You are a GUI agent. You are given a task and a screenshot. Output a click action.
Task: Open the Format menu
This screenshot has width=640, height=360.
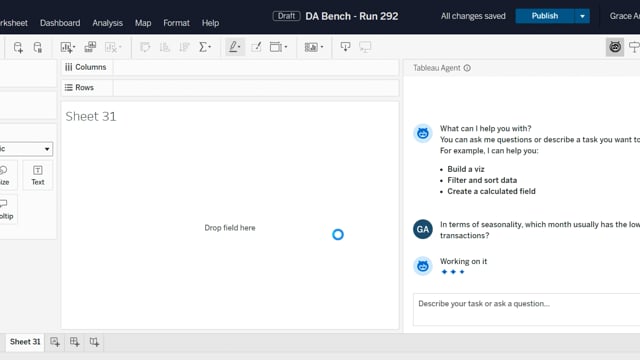coord(176,23)
